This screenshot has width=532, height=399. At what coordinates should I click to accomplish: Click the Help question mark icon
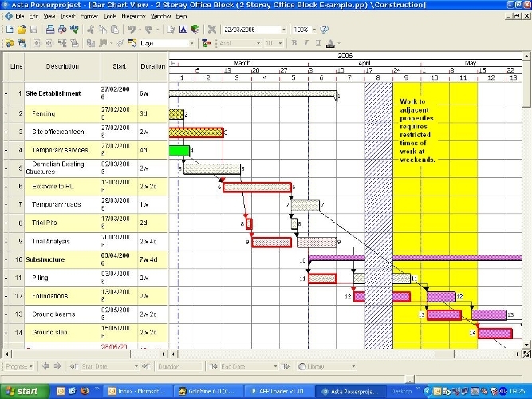click(x=325, y=30)
